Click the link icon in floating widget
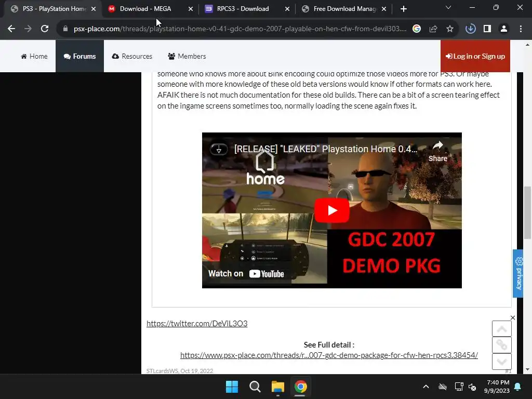The width and height of the screenshot is (532, 399). pos(502,345)
